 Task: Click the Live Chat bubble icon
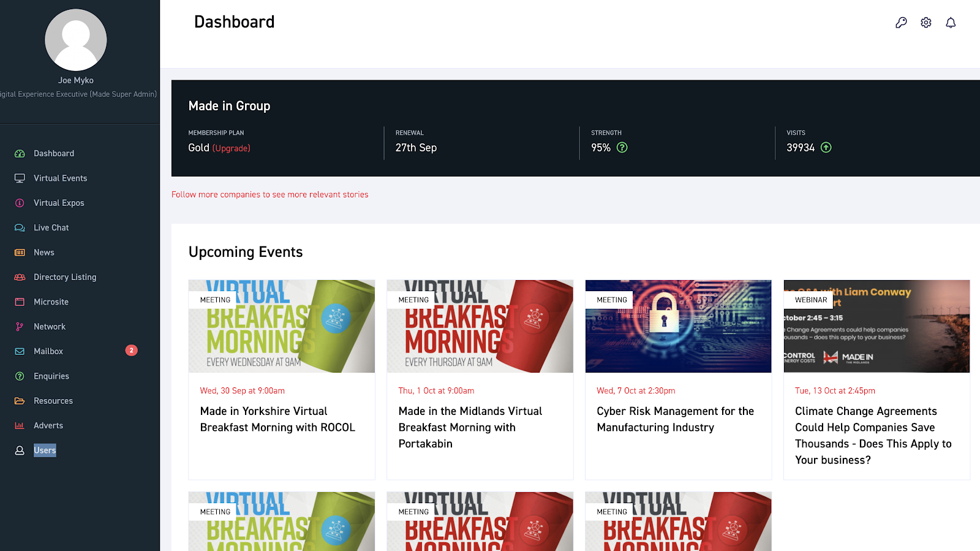point(20,227)
